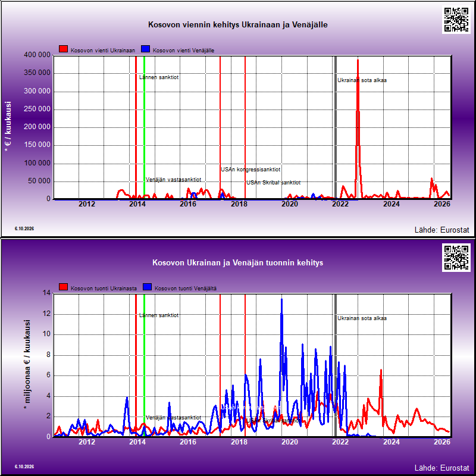The width and height of the screenshot is (476, 476).
Task: Click 'USAn Skribal sanktiot' in the export chart
Action: (x=274, y=183)
